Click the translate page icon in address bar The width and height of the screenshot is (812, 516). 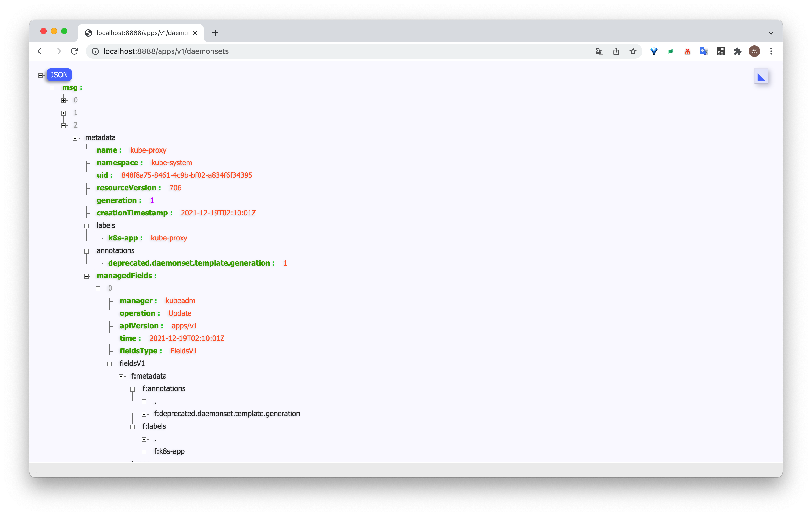[x=599, y=51]
